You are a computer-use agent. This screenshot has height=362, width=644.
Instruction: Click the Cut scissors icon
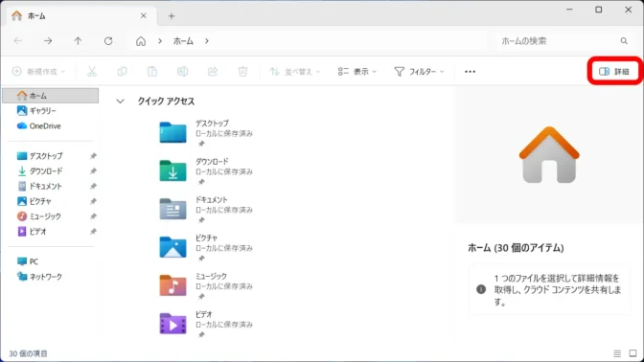pyautogui.click(x=92, y=72)
